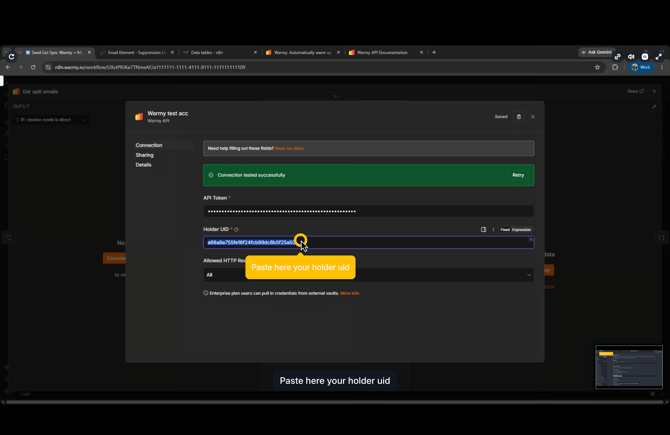Screen dimensions: 670x435
Task: Bookmark this page with star icon
Action: 597,67
